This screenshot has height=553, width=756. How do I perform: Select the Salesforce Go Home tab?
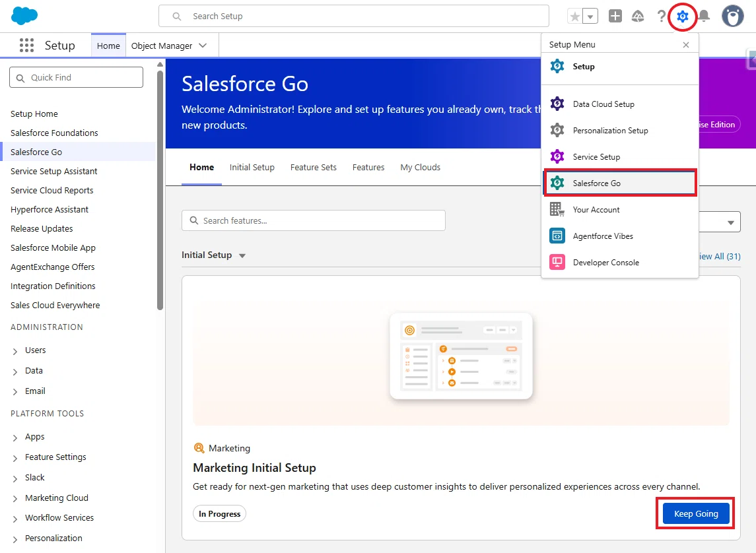[201, 167]
